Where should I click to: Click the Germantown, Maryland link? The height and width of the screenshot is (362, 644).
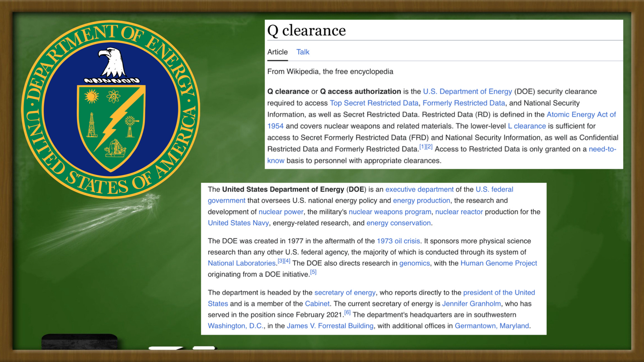tap(492, 326)
